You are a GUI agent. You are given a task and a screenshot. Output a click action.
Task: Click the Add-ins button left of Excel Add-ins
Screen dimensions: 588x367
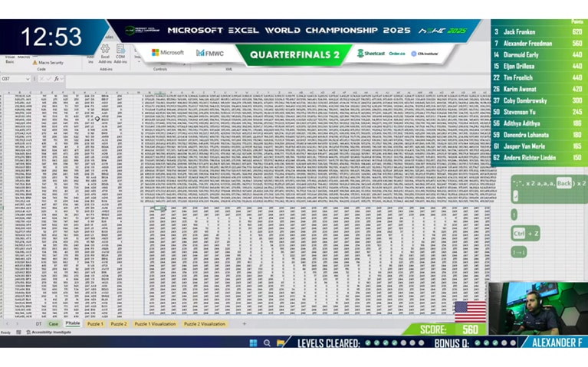tap(90, 59)
